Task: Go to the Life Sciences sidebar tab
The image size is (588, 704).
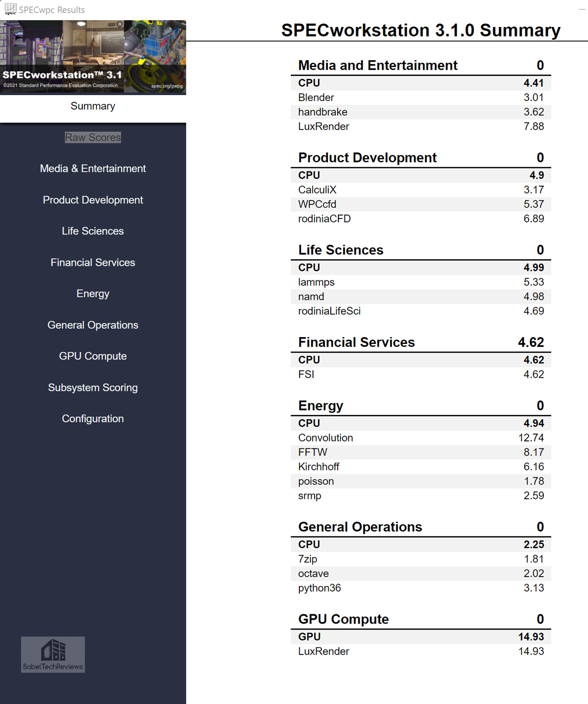Action: 93,231
